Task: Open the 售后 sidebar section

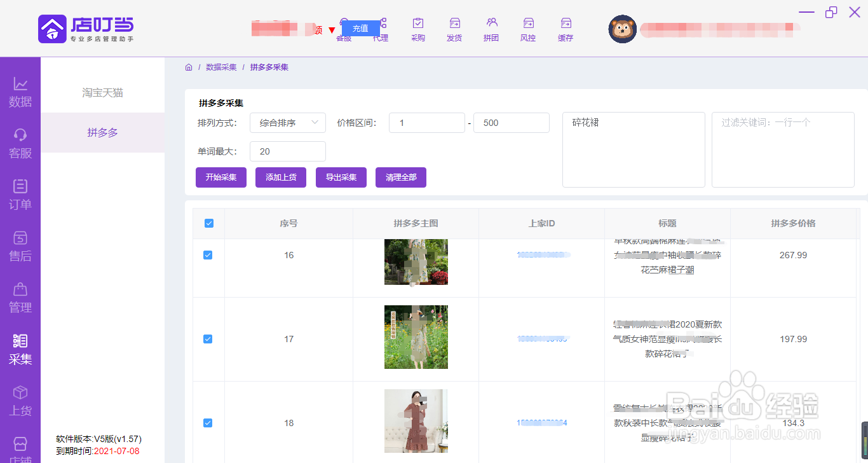Action: (x=20, y=247)
